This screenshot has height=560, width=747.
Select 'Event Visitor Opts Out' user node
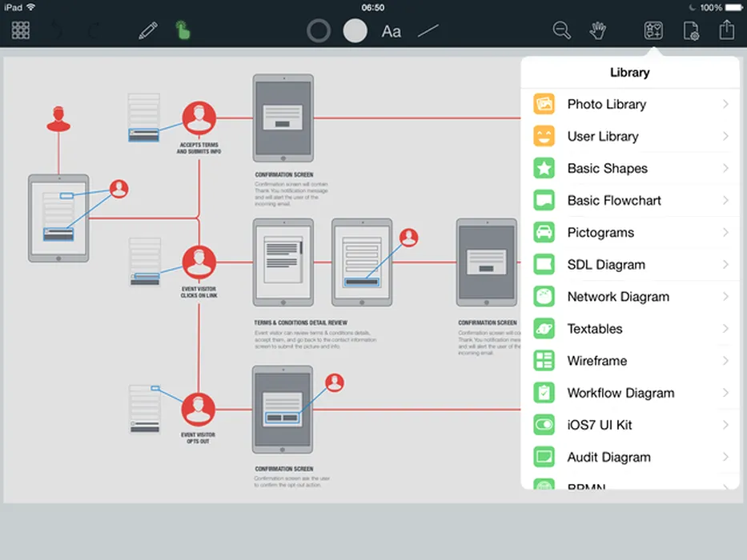[199, 410]
